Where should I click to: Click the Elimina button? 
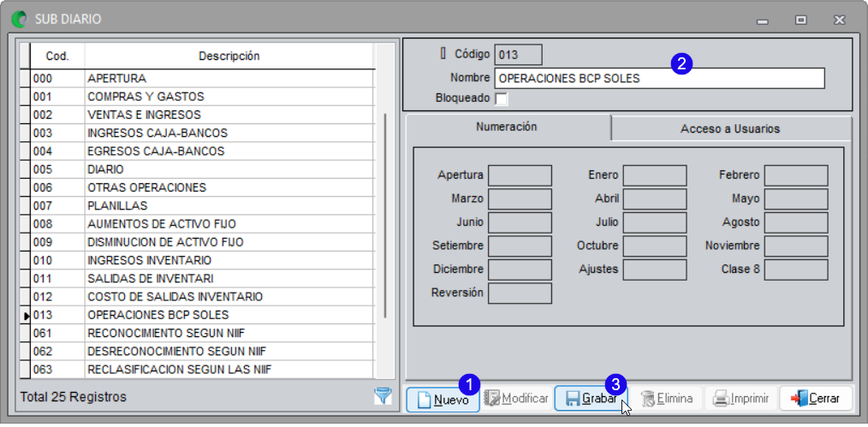tap(667, 399)
